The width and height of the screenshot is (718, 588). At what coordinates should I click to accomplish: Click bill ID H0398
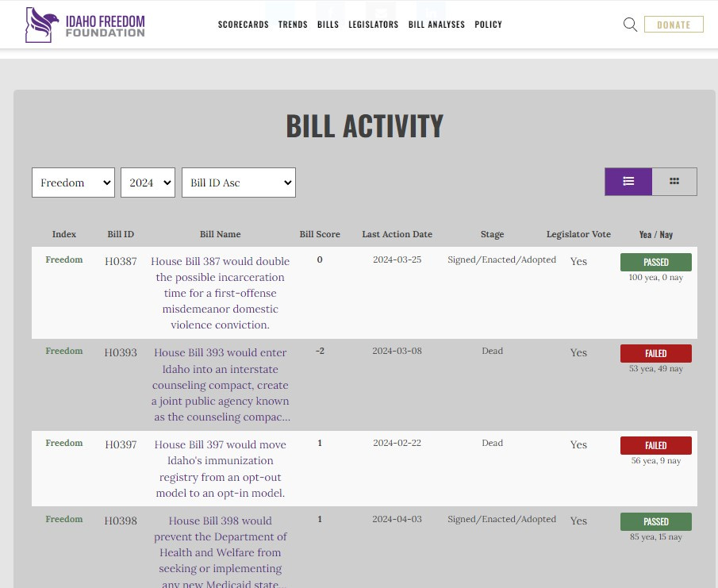coord(121,521)
